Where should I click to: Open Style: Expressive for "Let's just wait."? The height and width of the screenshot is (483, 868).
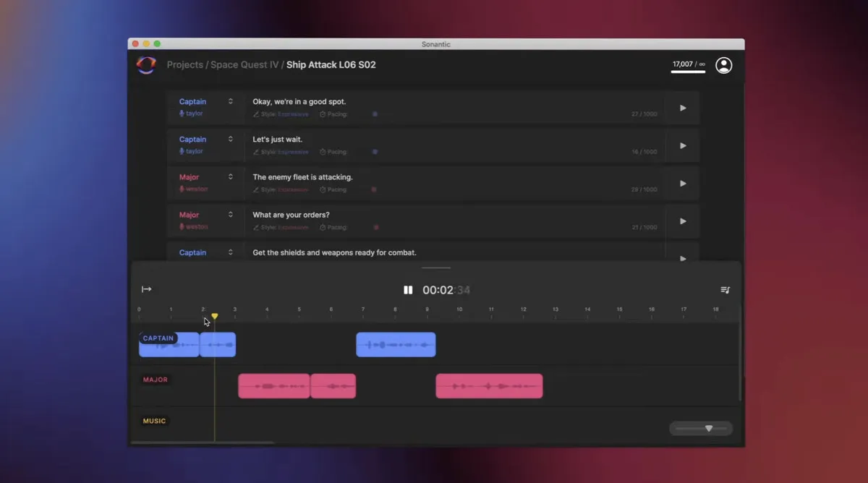(281, 152)
